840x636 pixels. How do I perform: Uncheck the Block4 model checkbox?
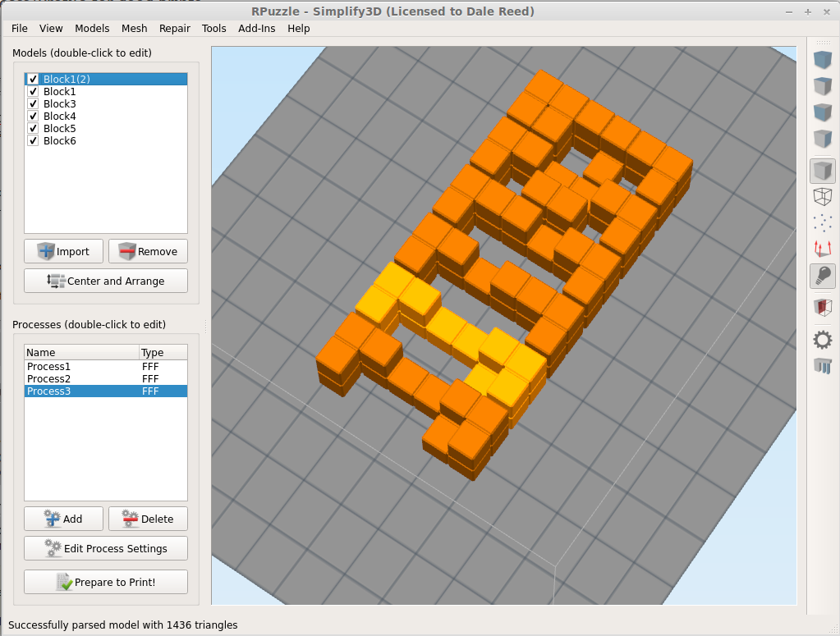33,117
